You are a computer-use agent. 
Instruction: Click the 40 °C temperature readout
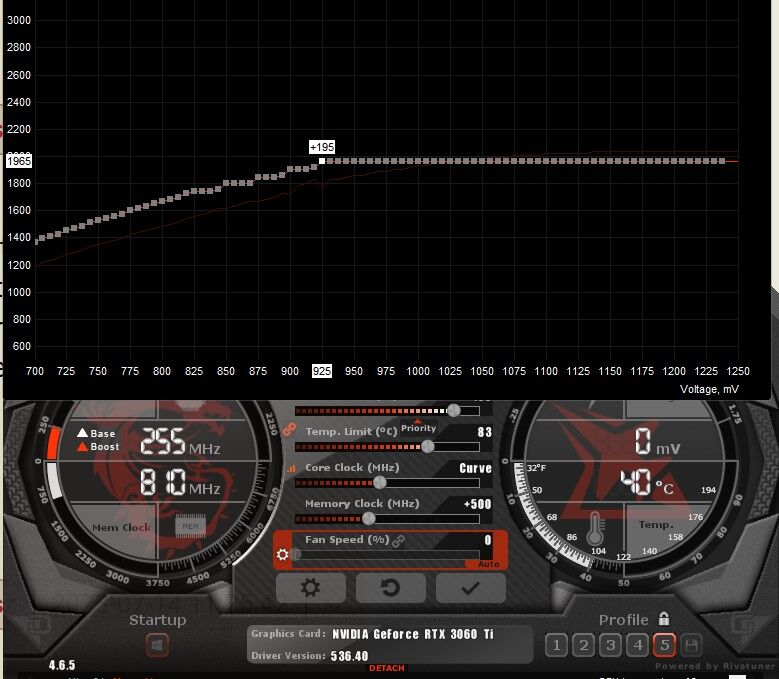[647, 482]
